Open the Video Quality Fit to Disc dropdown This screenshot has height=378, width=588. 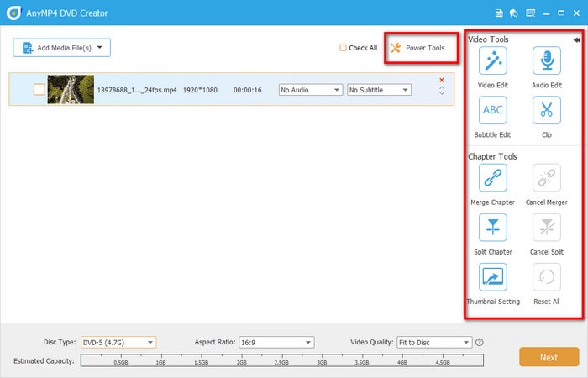click(x=434, y=343)
